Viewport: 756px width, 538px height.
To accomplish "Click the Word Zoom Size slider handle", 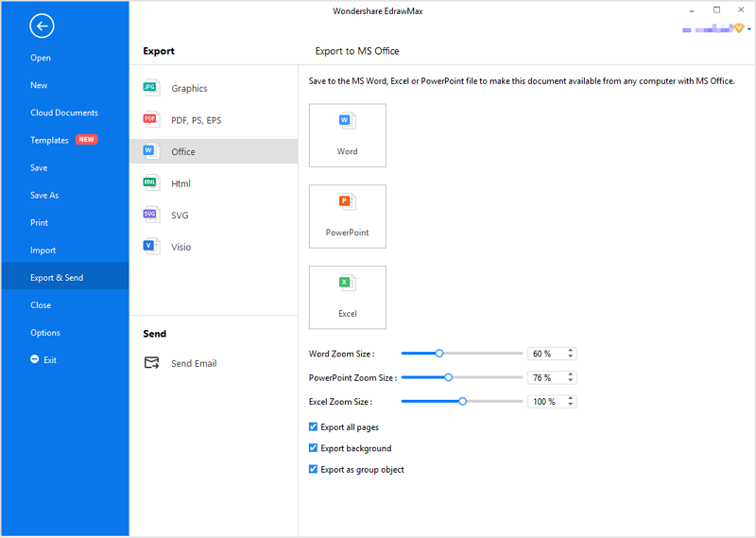I will pos(439,354).
